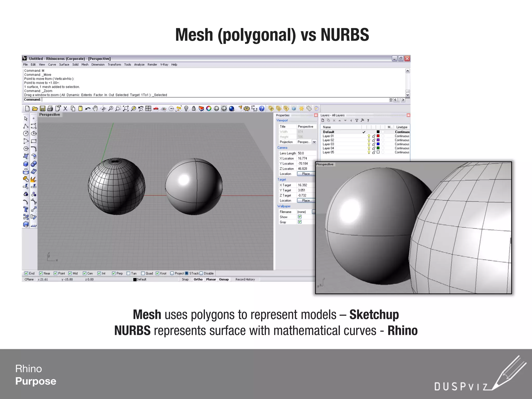Select the Circle drawing tool

[x=26, y=134]
